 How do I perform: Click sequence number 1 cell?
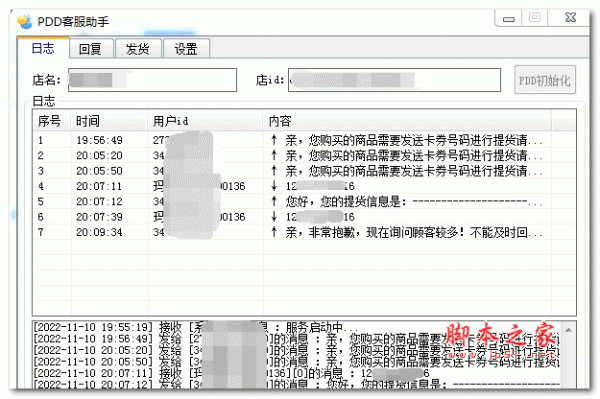(x=41, y=140)
